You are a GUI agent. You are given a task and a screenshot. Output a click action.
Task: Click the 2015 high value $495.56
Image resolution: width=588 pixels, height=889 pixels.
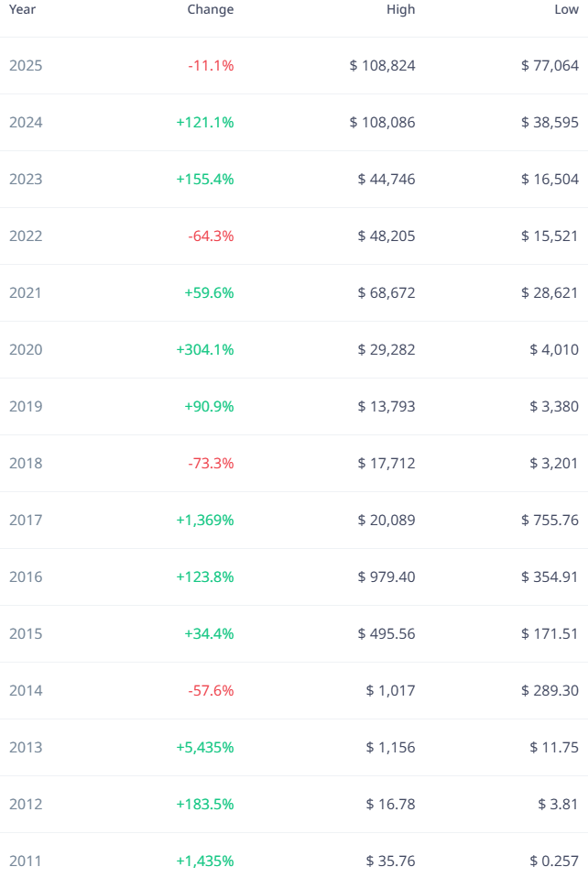coord(387,633)
